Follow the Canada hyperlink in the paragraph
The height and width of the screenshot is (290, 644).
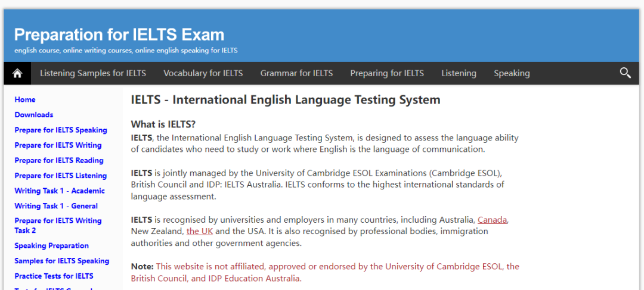point(492,220)
